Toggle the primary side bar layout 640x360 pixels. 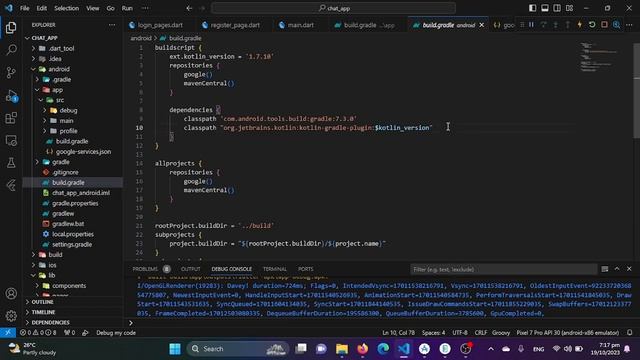point(532,8)
